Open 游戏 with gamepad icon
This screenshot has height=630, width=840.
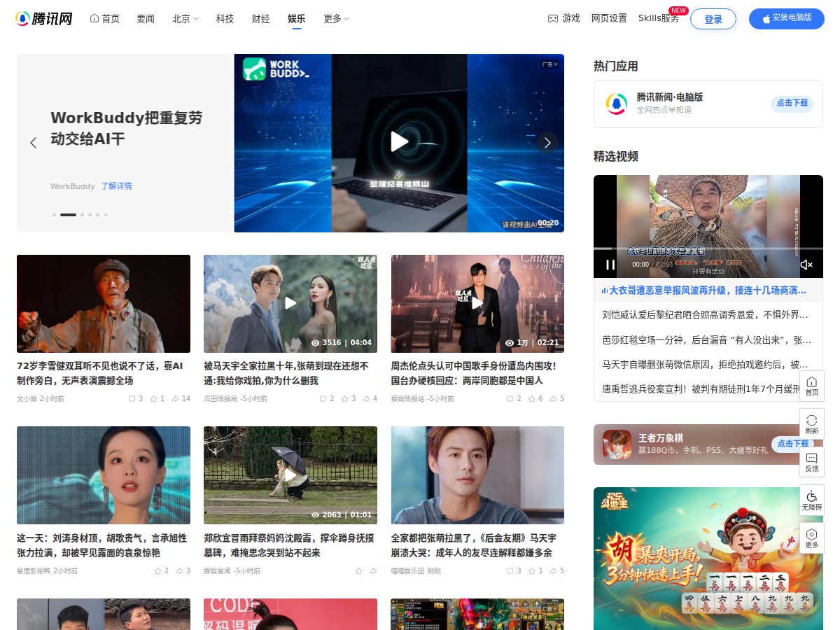[x=564, y=19]
